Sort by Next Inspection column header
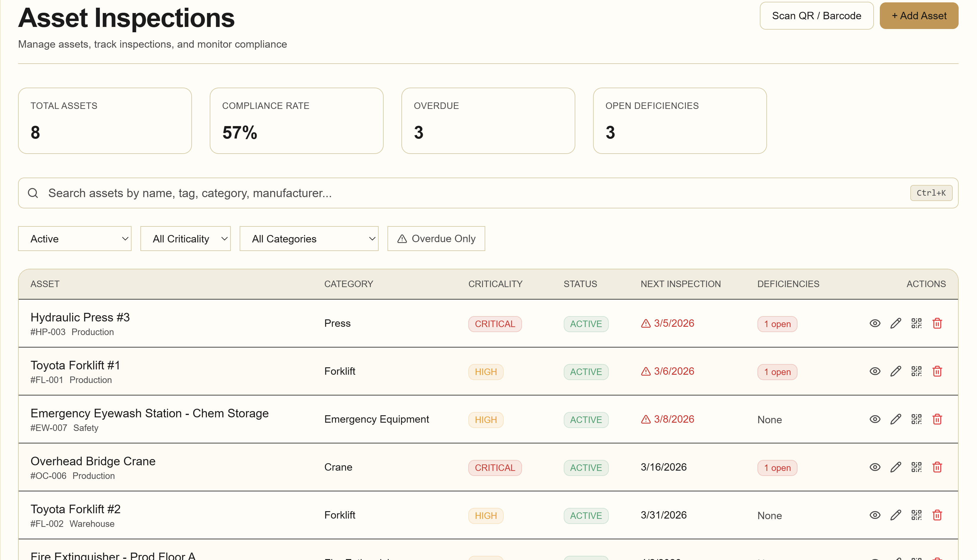The height and width of the screenshot is (560, 977). tap(680, 284)
